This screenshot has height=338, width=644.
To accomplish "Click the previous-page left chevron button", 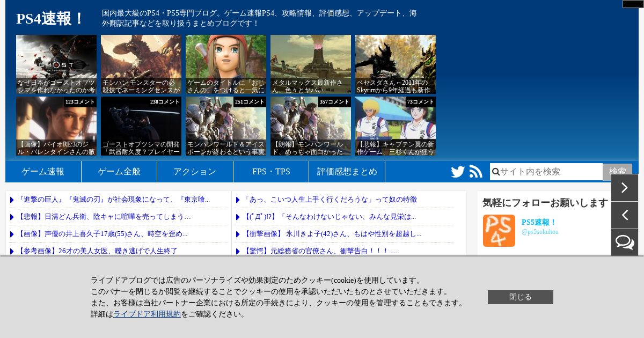I will pos(625,215).
